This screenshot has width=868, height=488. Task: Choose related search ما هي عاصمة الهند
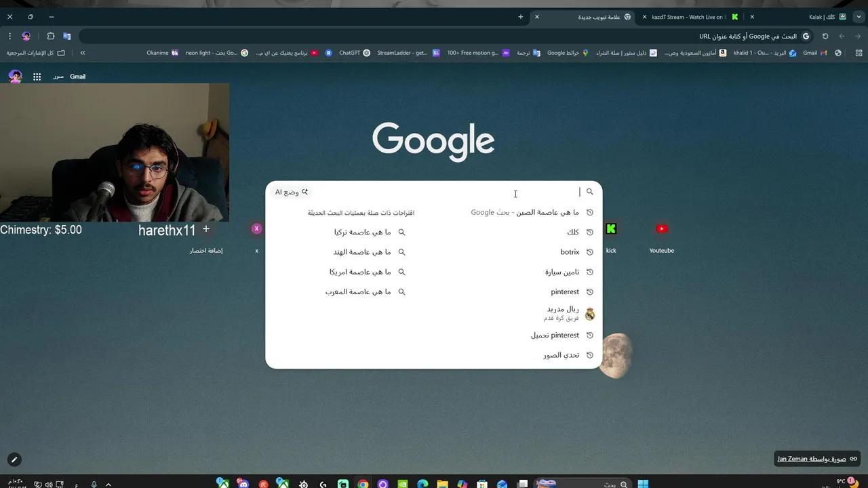pyautogui.click(x=370, y=252)
